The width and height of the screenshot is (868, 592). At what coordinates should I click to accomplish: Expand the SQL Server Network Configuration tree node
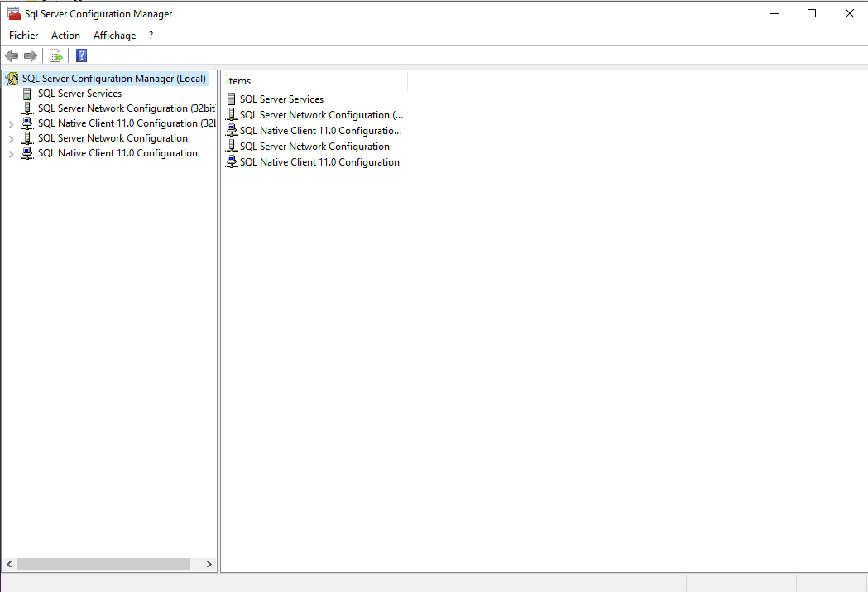[11, 139]
